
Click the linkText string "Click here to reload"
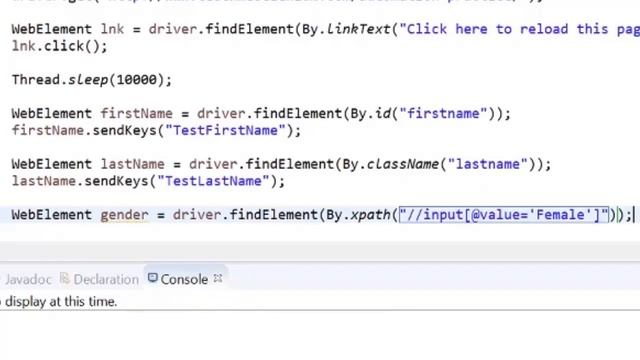[x=519, y=29]
